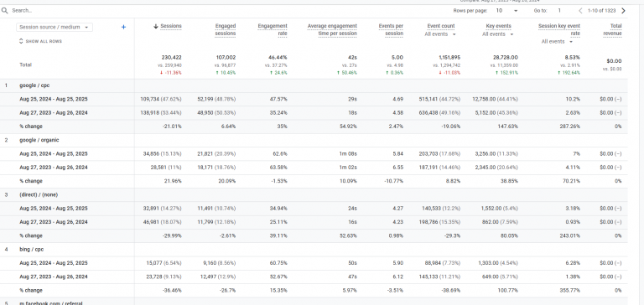
Task: Open Key events All events dropdown
Action: (x=497, y=34)
